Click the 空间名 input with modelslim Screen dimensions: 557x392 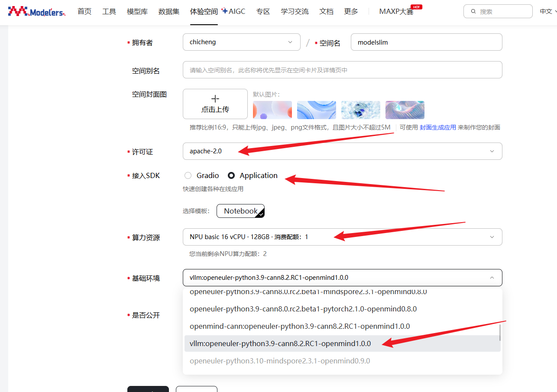(x=427, y=42)
